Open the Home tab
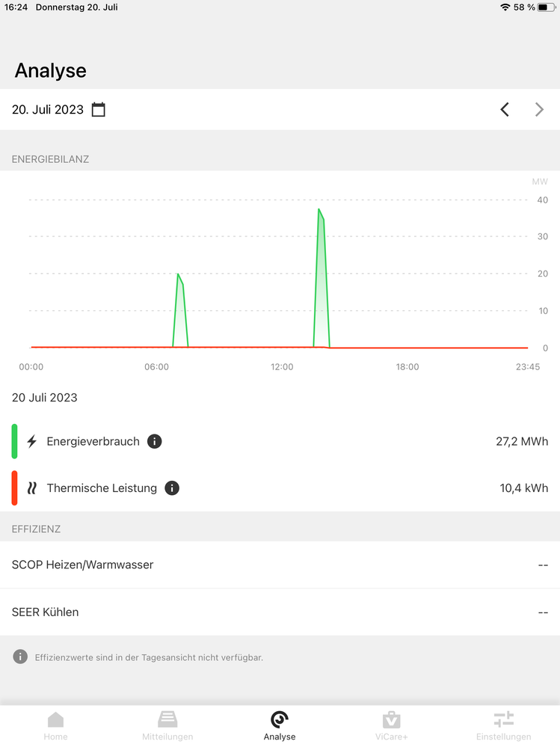560x747 pixels. click(55, 725)
